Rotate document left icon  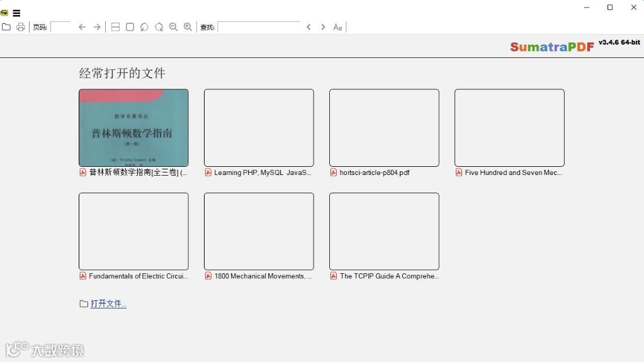[144, 27]
